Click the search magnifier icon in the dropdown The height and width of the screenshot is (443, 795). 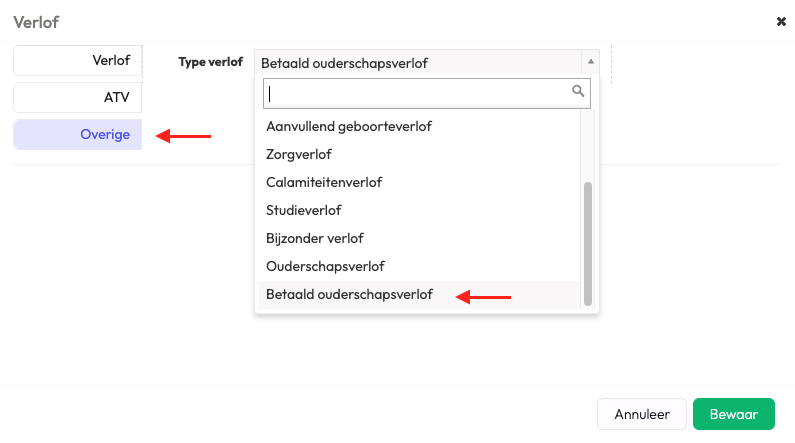pos(578,91)
